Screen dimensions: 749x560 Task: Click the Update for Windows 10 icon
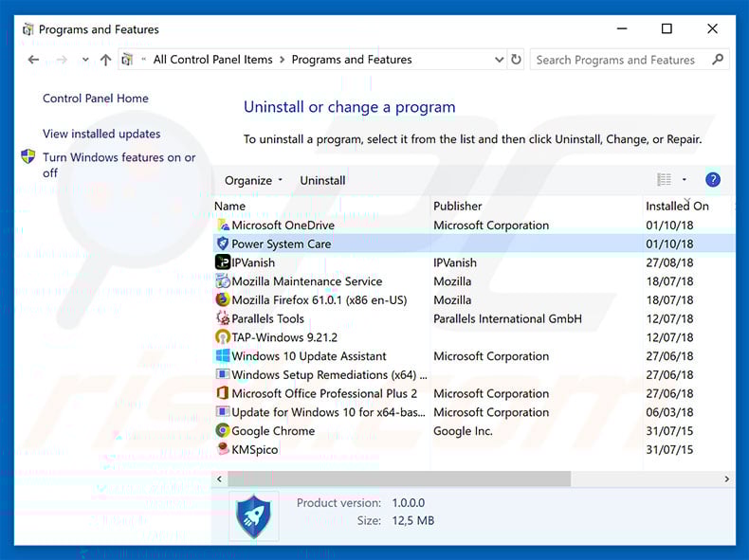(x=223, y=412)
